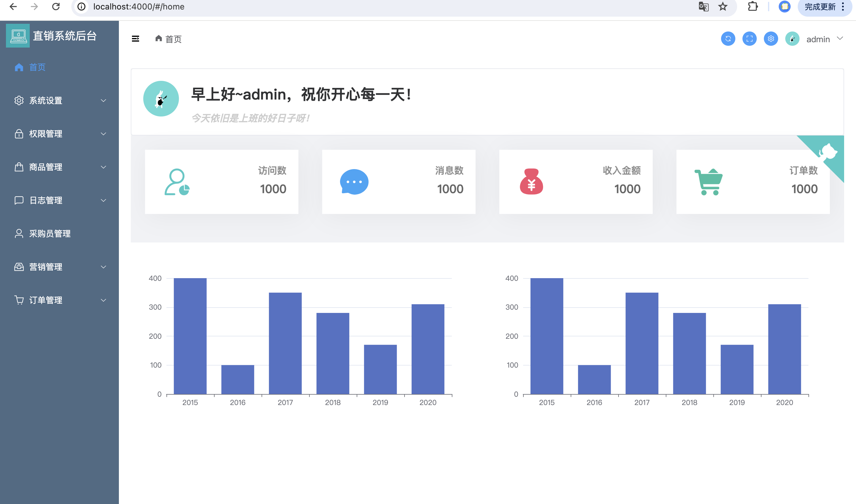856x504 pixels.
Task: Click the 直销系统后台 laptop logo
Action: pyautogui.click(x=18, y=36)
